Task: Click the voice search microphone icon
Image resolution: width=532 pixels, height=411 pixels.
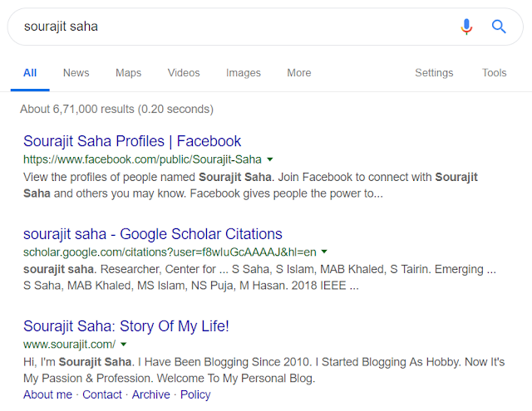Action: click(466, 27)
